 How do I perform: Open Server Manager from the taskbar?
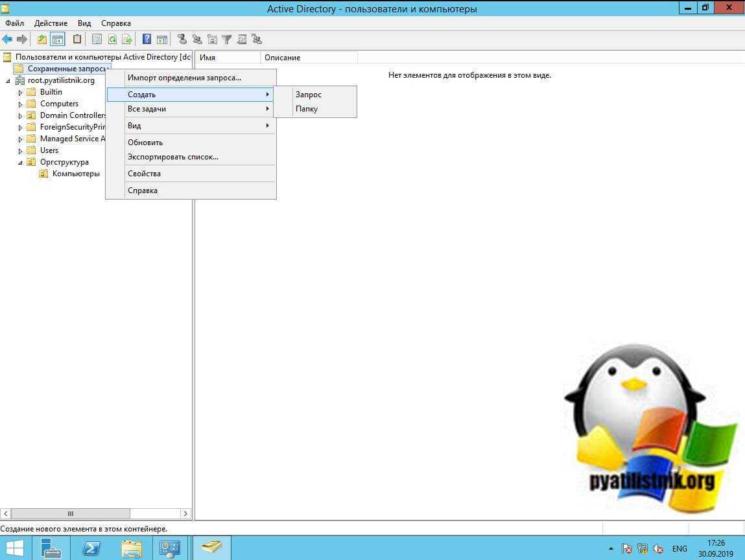[53, 548]
